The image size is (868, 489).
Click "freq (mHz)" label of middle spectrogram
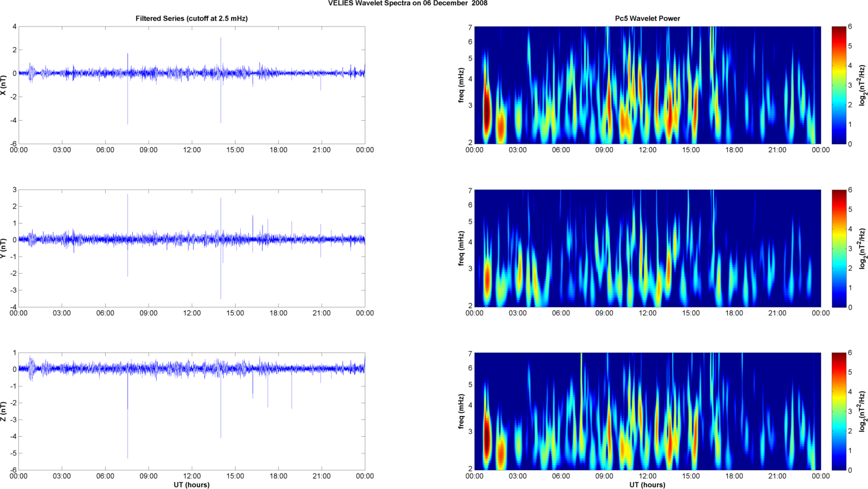(x=461, y=248)
